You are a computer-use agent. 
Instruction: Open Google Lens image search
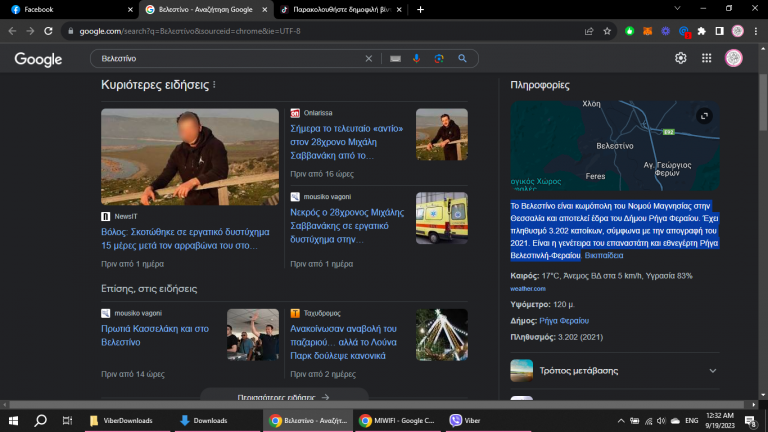pos(439,59)
